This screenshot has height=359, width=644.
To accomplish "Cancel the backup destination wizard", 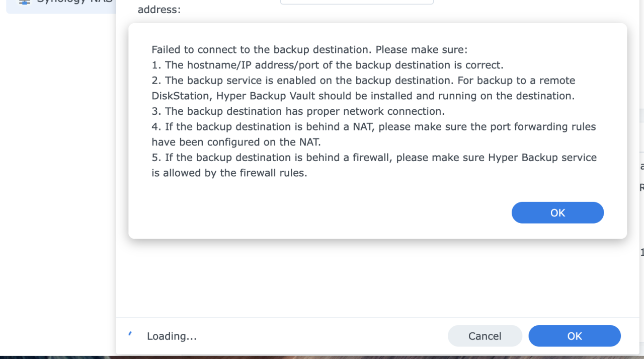I will pos(485,336).
